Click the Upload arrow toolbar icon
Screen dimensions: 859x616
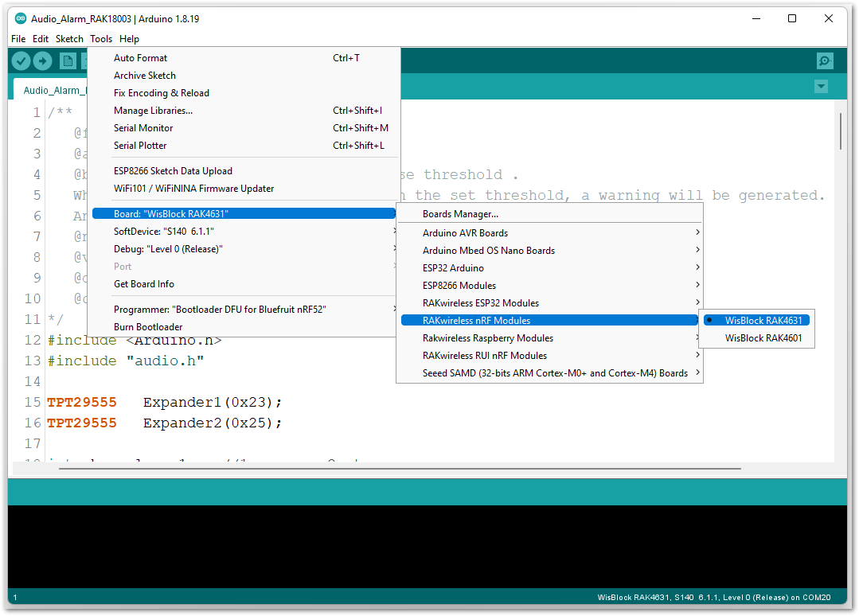click(x=42, y=61)
